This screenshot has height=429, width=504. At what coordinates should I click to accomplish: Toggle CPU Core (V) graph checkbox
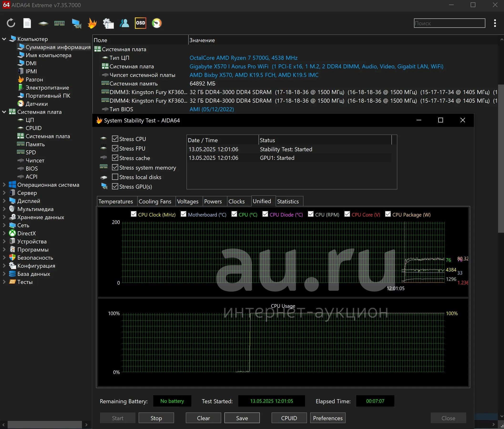347,214
